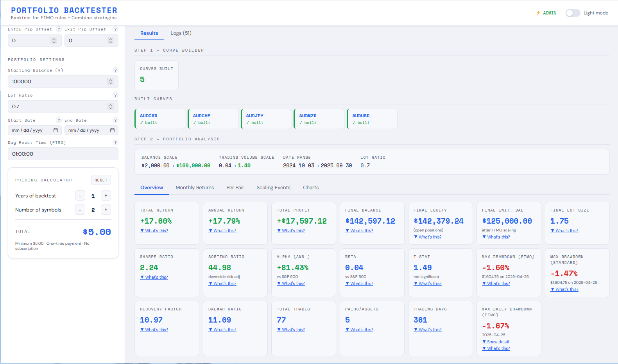Click the help icon next to Lot Ratio
Viewport: 618px width, 364px height.
pos(115,95)
